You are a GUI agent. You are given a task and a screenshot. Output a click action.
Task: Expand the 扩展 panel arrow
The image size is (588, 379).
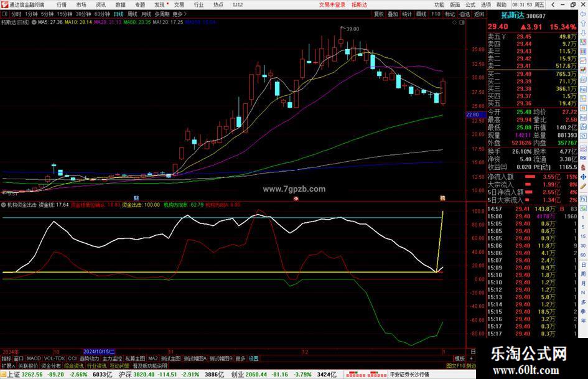click(x=8, y=365)
